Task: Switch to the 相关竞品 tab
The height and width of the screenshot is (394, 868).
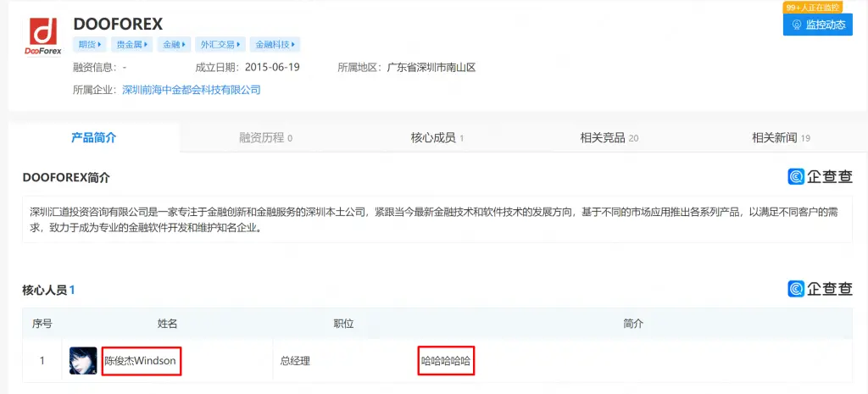Action: click(609, 138)
